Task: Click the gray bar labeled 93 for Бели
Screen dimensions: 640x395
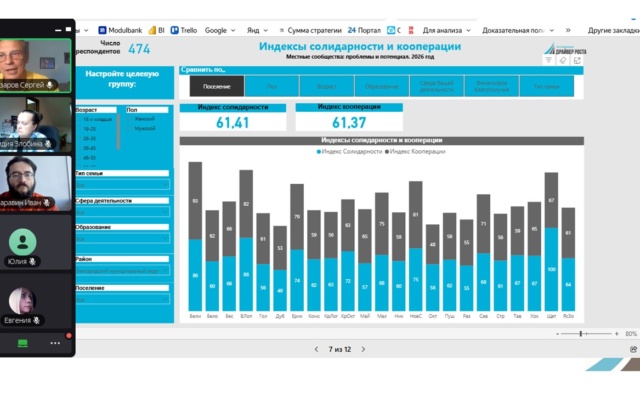Action: point(195,201)
